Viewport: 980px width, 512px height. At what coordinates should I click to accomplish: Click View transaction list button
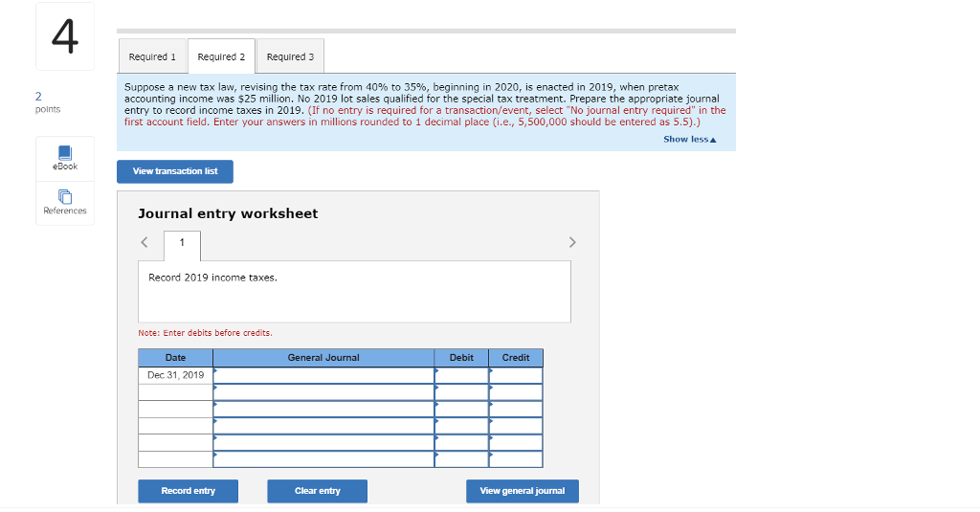pyautogui.click(x=175, y=171)
